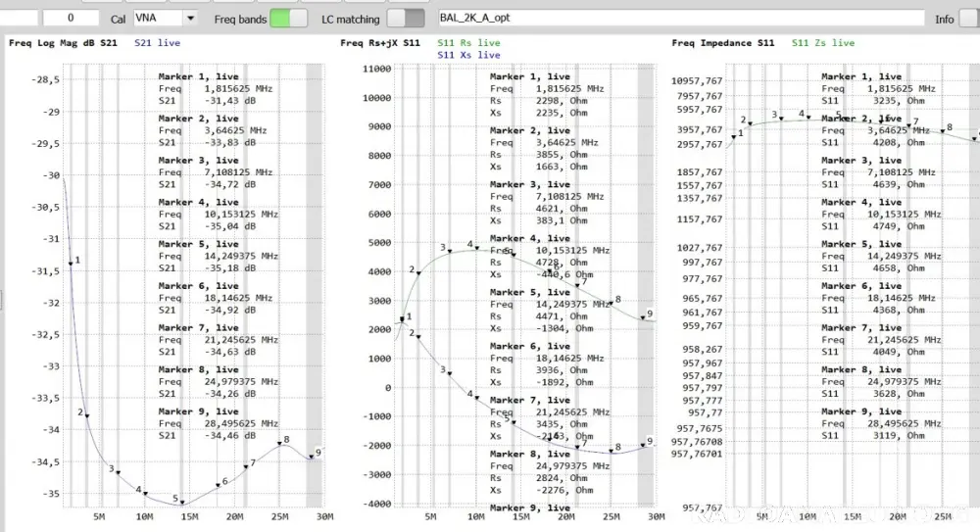This screenshot has height=532, width=980.
Task: Click the Freq Impedance S11 chart title
Action: point(723,43)
